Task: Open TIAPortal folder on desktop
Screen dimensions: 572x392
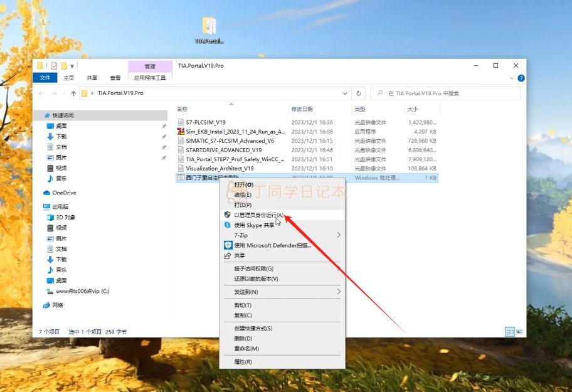Action: click(209, 30)
